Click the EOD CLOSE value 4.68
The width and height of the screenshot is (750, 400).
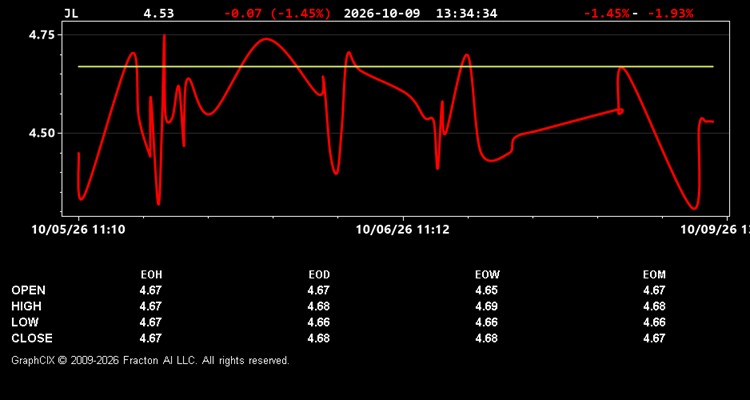(x=319, y=338)
